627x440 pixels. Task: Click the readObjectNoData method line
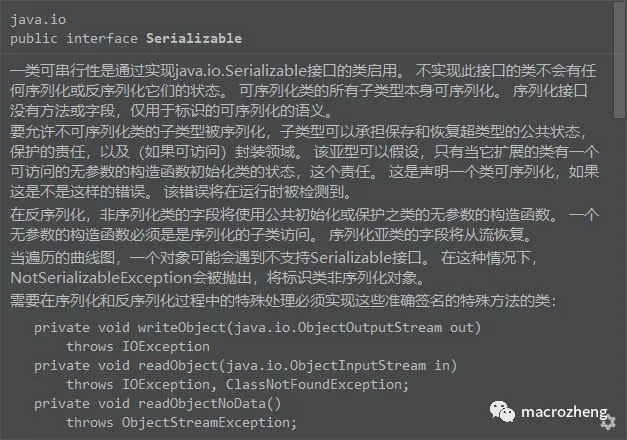click(x=158, y=404)
